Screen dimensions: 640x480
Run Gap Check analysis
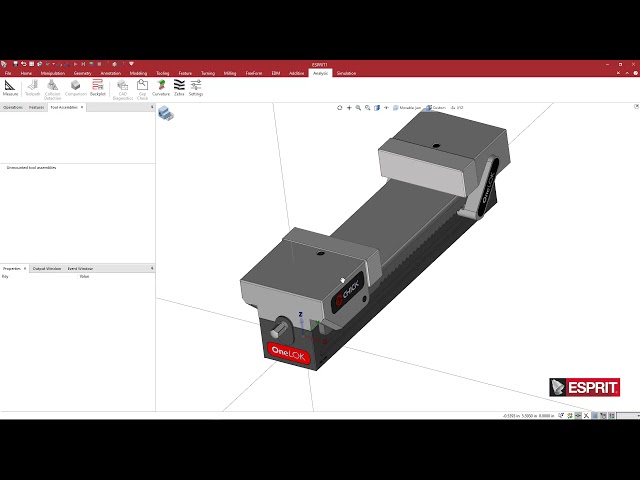point(142,89)
